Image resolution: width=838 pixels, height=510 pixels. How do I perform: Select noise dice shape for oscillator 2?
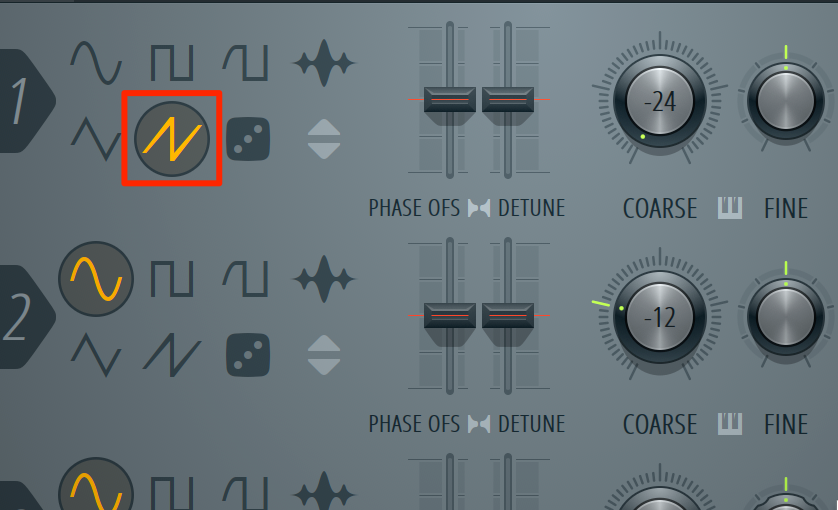[248, 355]
